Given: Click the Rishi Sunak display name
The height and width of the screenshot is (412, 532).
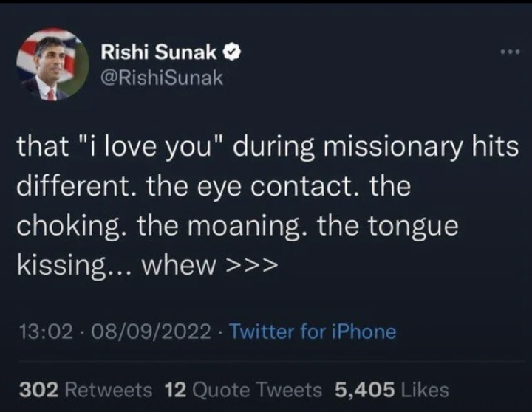Looking at the screenshot, I should tap(159, 52).
